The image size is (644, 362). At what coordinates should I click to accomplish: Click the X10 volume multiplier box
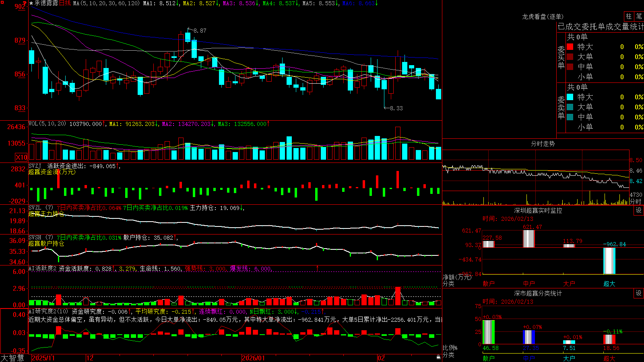[x=21, y=157]
